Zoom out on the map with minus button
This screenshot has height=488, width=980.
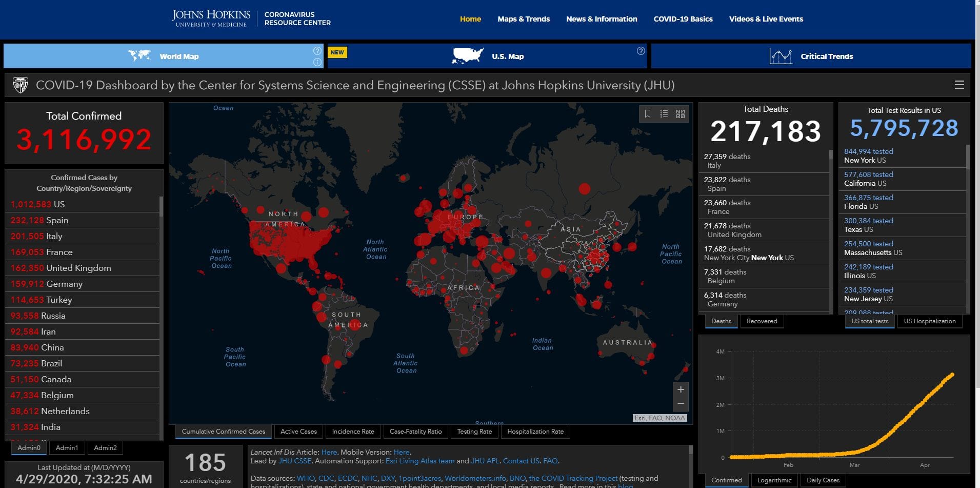point(681,404)
